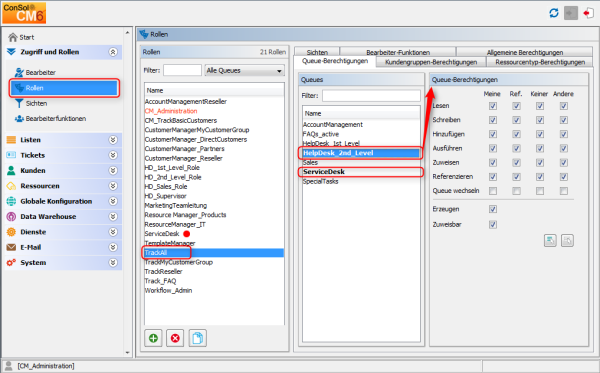Select Rollen in the navigation
Screen dimensions: 600x373
[x=65, y=88]
